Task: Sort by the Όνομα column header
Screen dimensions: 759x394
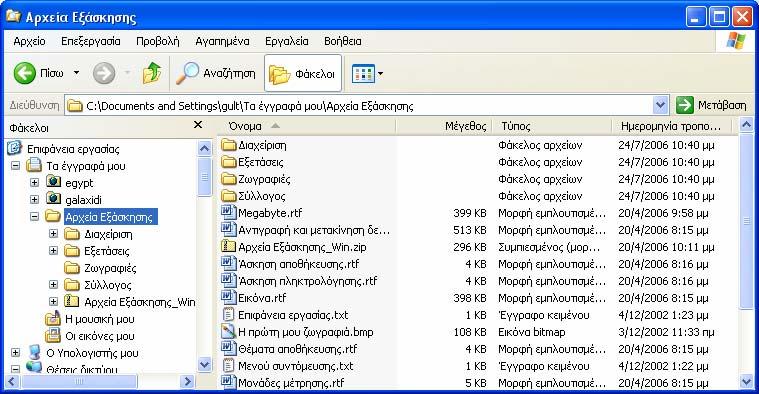Action: point(306,126)
